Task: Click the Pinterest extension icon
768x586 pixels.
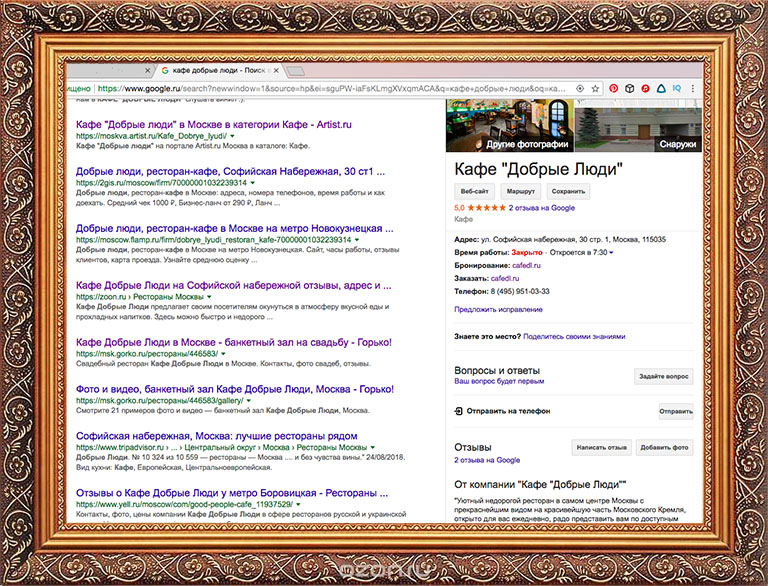Action: (613, 88)
